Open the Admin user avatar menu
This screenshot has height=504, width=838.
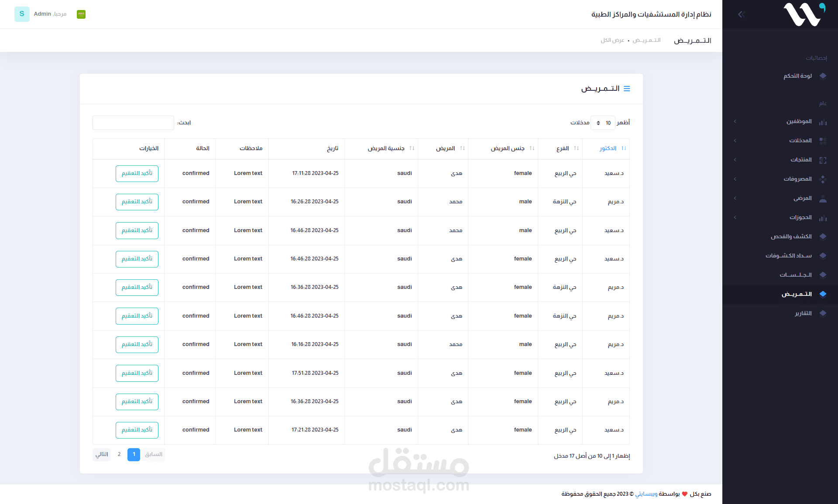tap(22, 14)
